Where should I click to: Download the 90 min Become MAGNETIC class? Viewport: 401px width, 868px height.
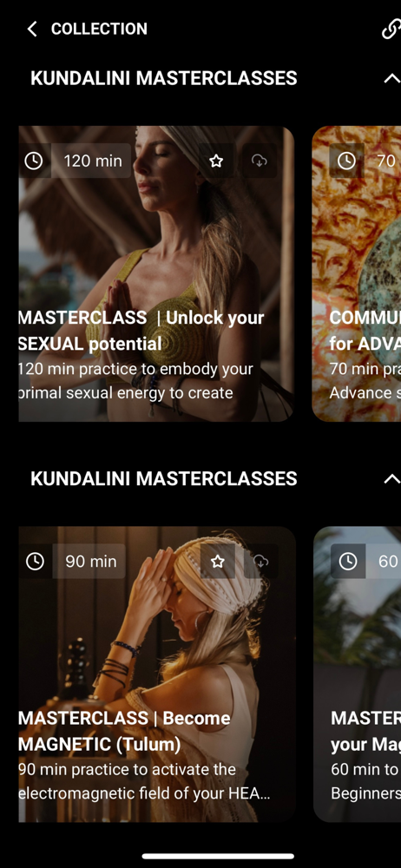point(260,561)
